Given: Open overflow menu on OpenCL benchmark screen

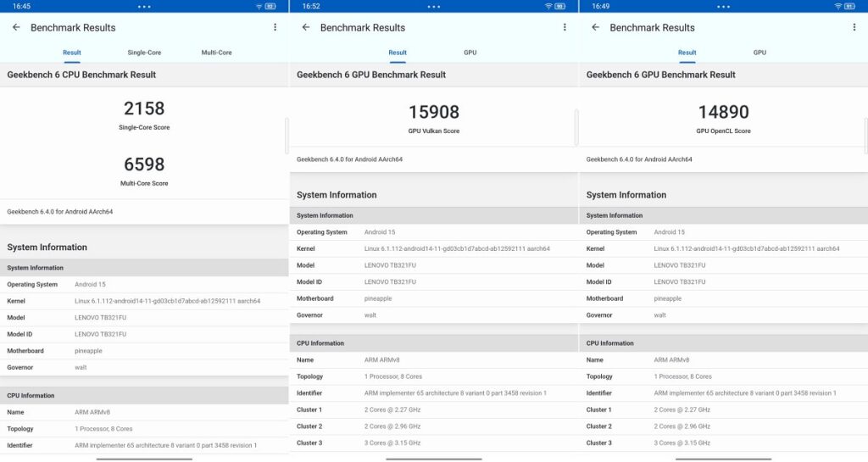Looking at the screenshot, I should coord(854,27).
